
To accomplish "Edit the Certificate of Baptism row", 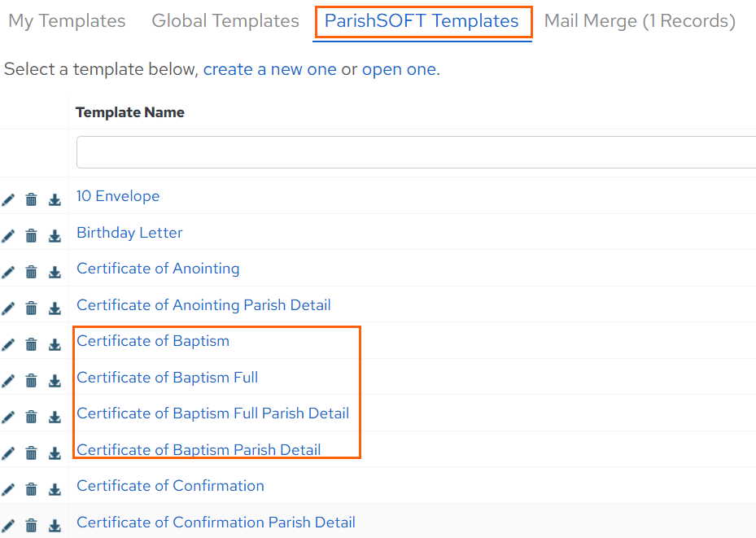I will pos(8,344).
